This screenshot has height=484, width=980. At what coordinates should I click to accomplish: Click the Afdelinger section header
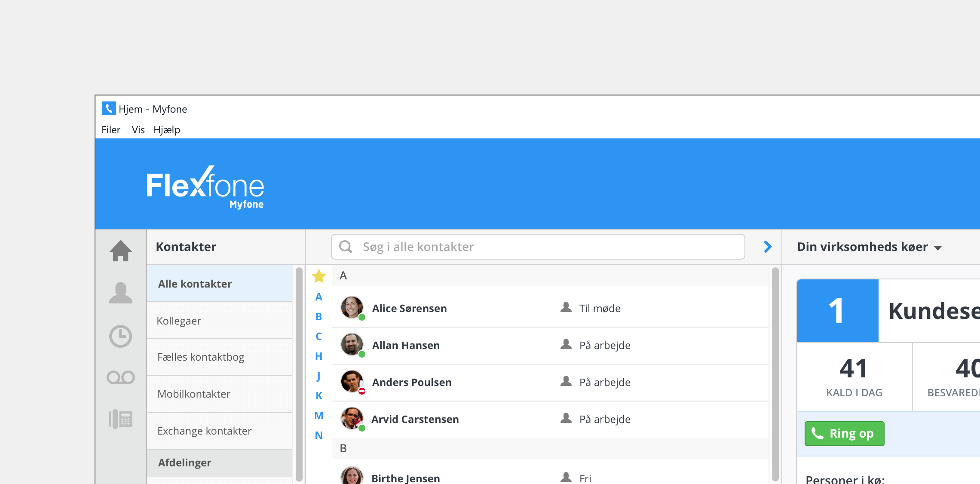(220, 463)
